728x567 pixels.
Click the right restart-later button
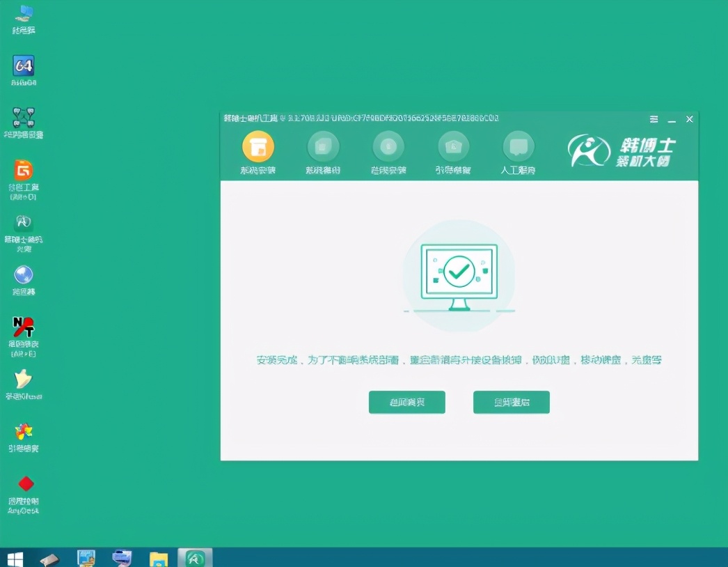point(511,402)
